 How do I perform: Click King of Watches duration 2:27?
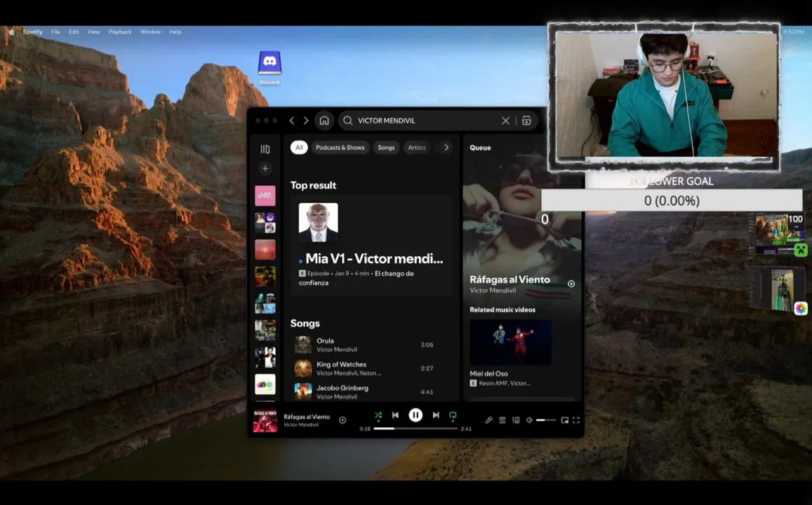point(427,368)
